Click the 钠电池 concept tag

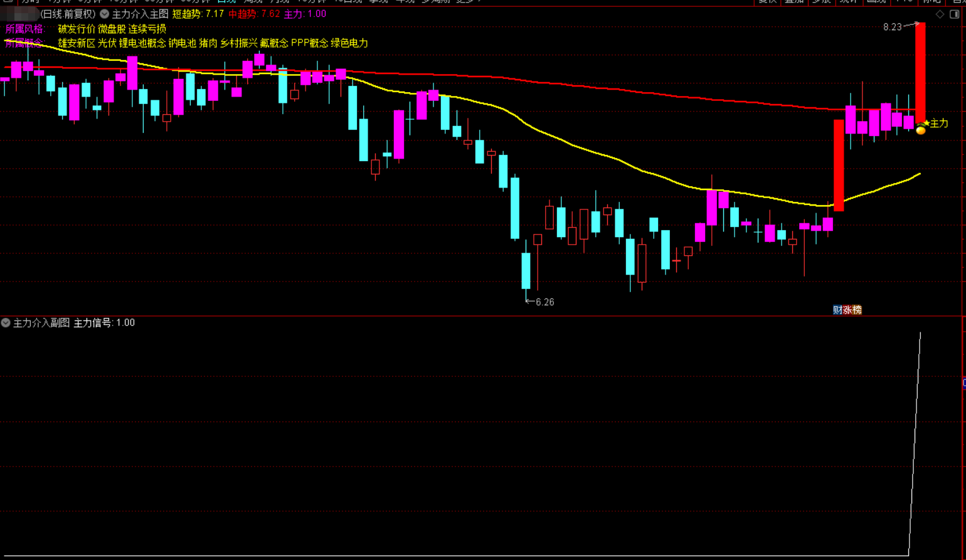point(183,43)
